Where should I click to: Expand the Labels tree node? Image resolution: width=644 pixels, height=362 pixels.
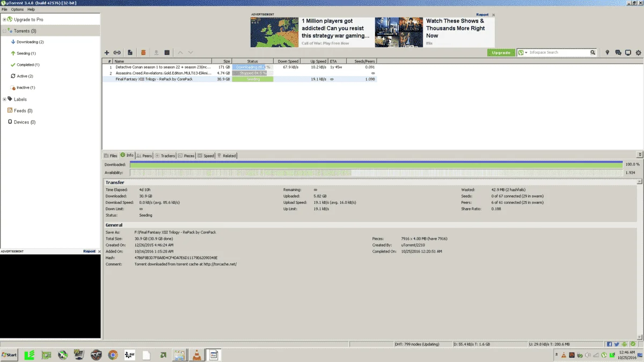click(x=4, y=99)
